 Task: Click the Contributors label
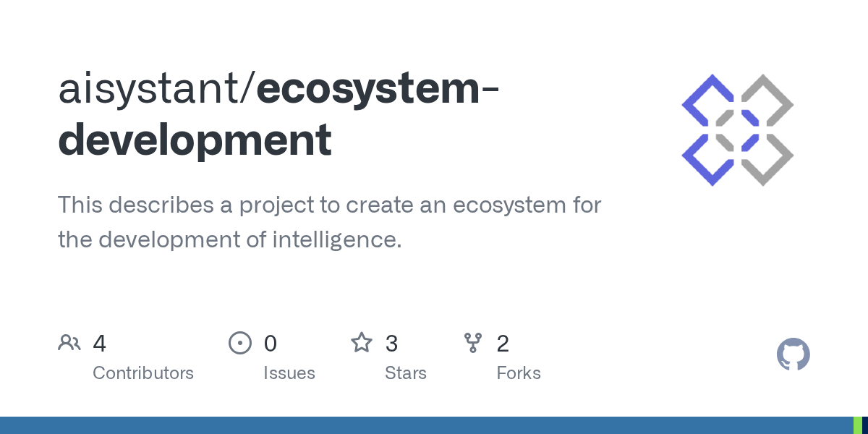(x=143, y=373)
